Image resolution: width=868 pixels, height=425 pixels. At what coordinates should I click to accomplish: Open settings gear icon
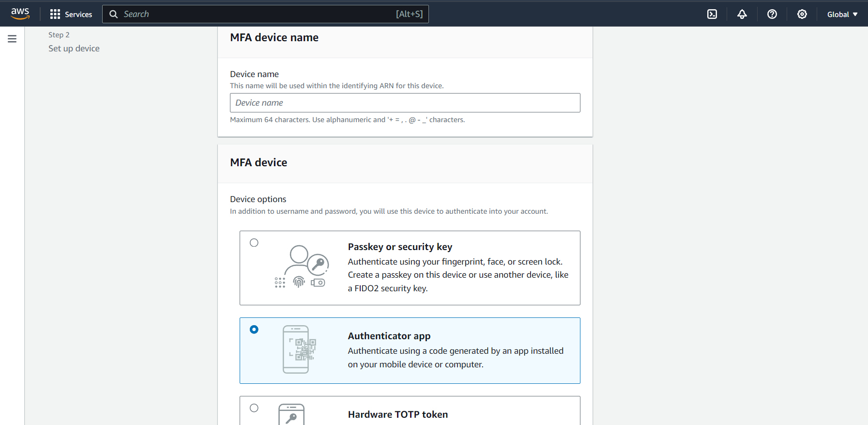[802, 15]
